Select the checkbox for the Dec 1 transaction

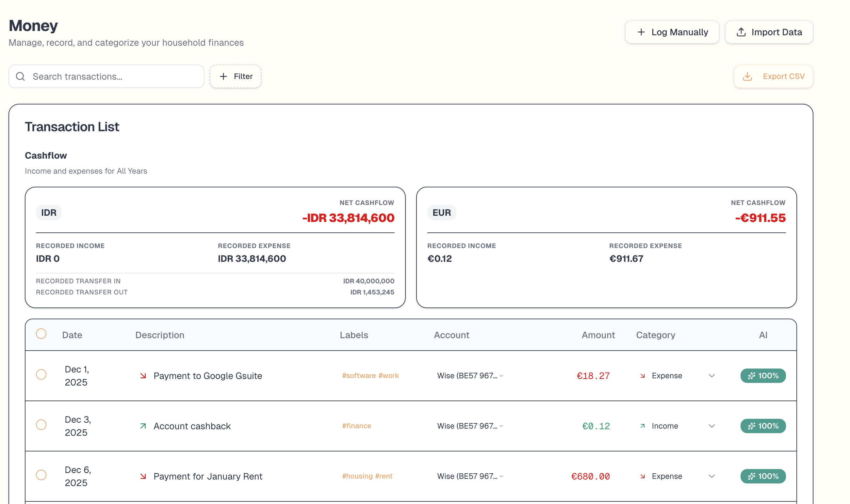coord(41,375)
